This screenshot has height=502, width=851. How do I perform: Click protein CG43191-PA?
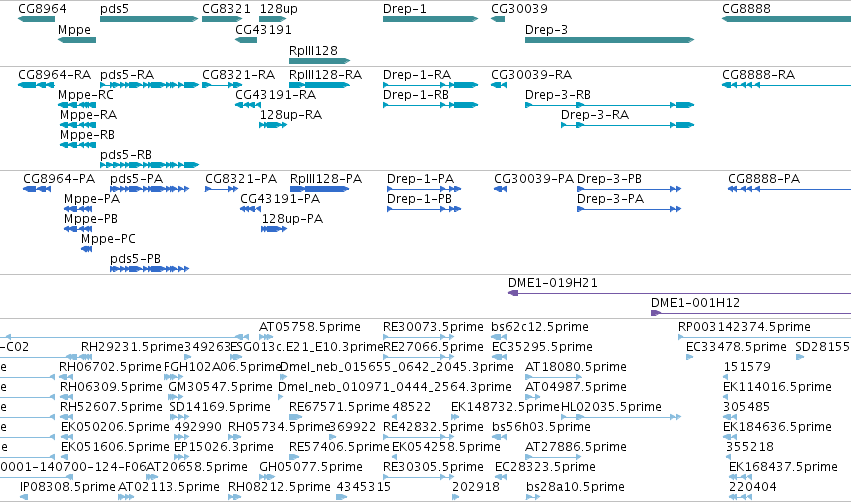(251, 209)
